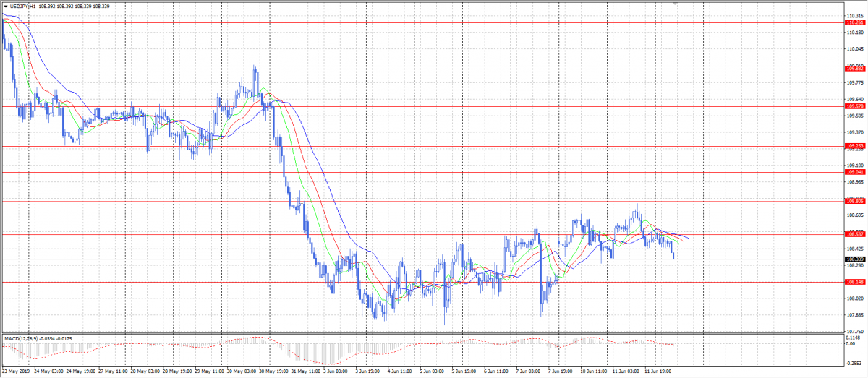868x378 pixels.
Task: Select the 108.537 horizontal level price tag
Action: click(x=854, y=234)
